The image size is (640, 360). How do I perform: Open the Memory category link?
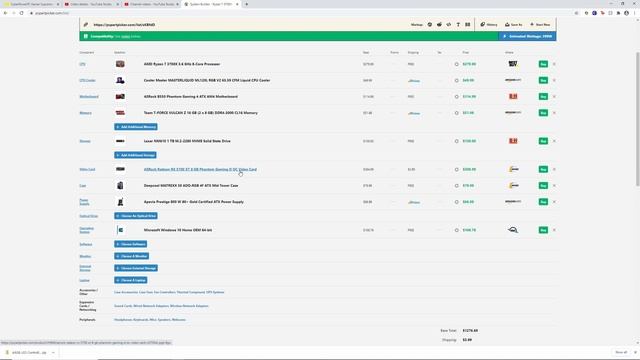[85, 113]
